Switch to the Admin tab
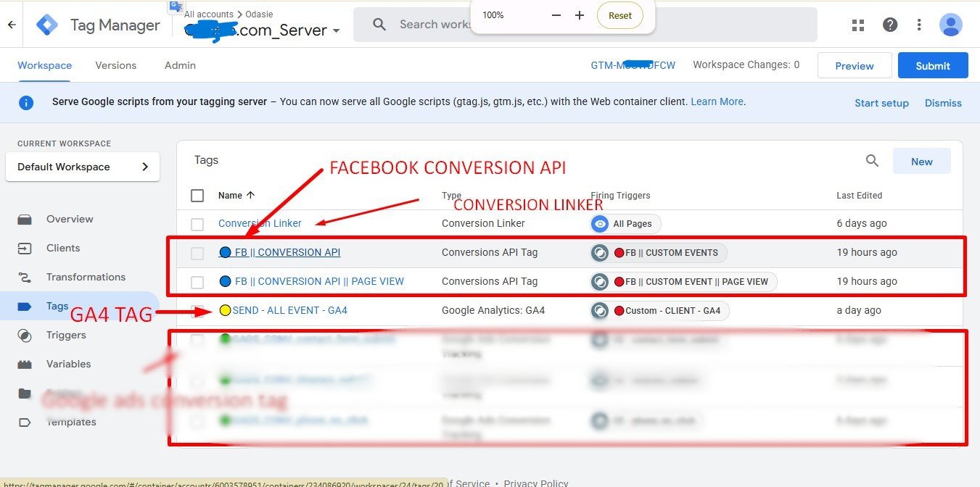 [180, 65]
